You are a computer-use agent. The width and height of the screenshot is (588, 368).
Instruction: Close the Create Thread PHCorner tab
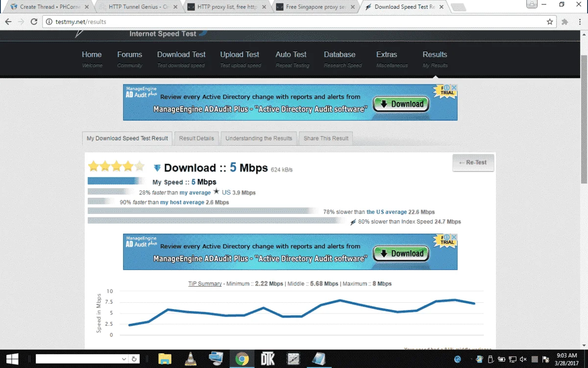88,7
